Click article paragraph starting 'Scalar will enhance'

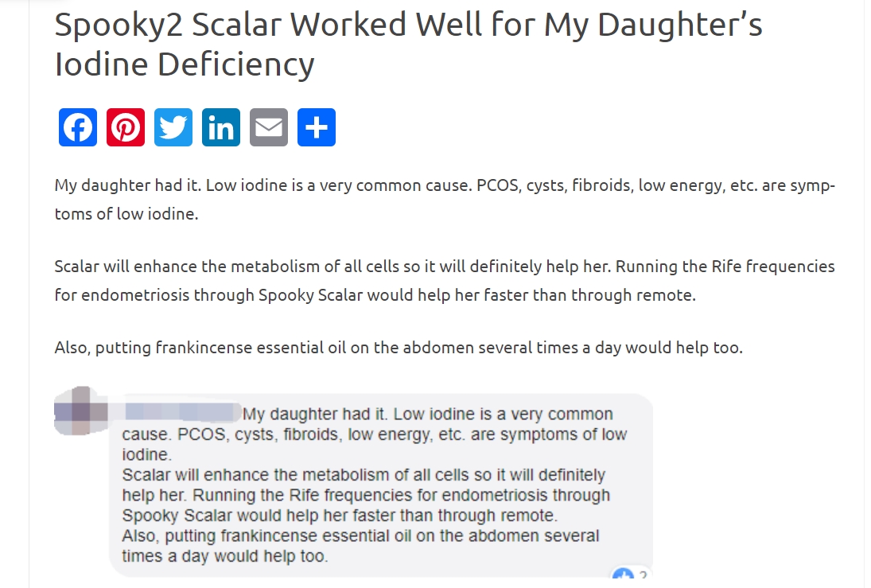(444, 280)
